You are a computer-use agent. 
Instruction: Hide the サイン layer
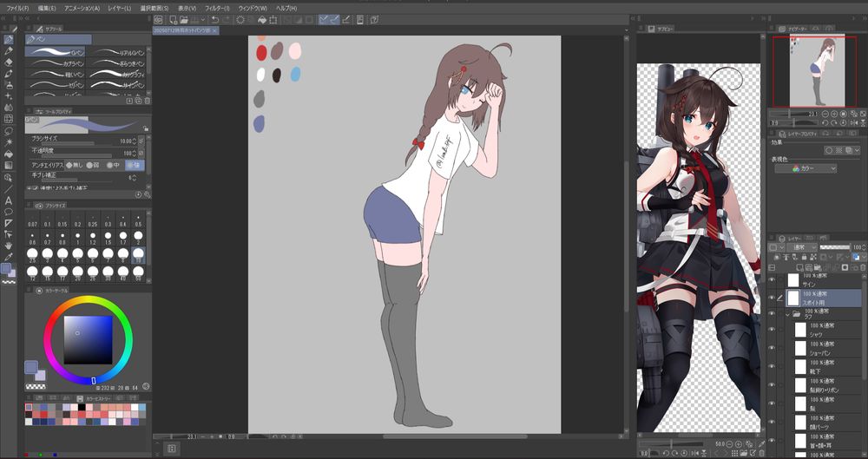pyautogui.click(x=772, y=279)
